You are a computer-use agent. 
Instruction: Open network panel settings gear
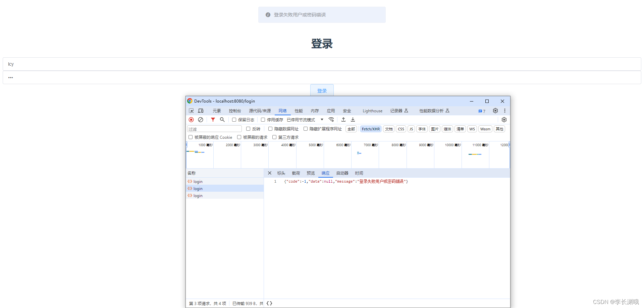[504, 120]
